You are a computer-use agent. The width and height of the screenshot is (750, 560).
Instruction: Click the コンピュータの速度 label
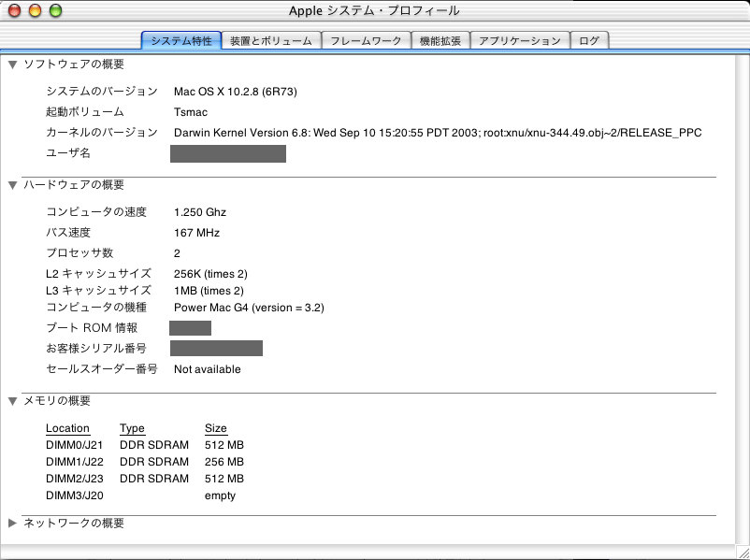pos(96,212)
